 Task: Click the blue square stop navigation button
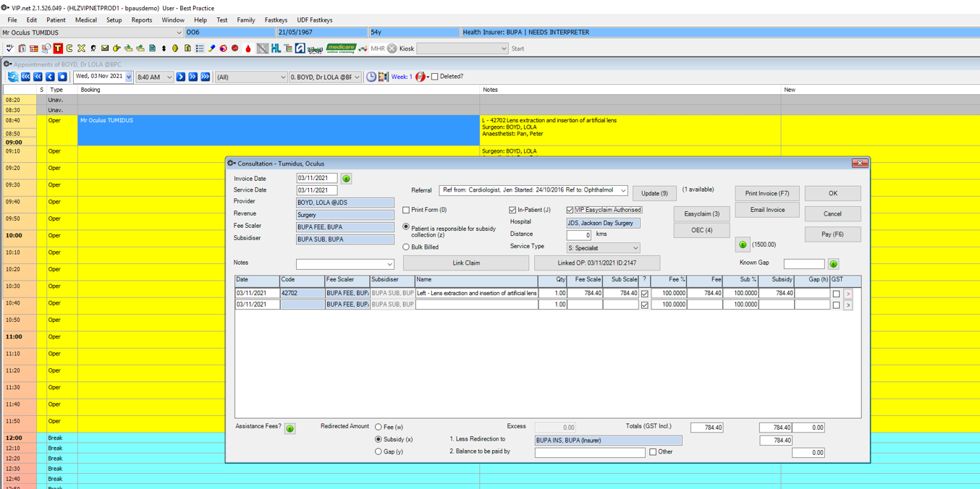62,77
